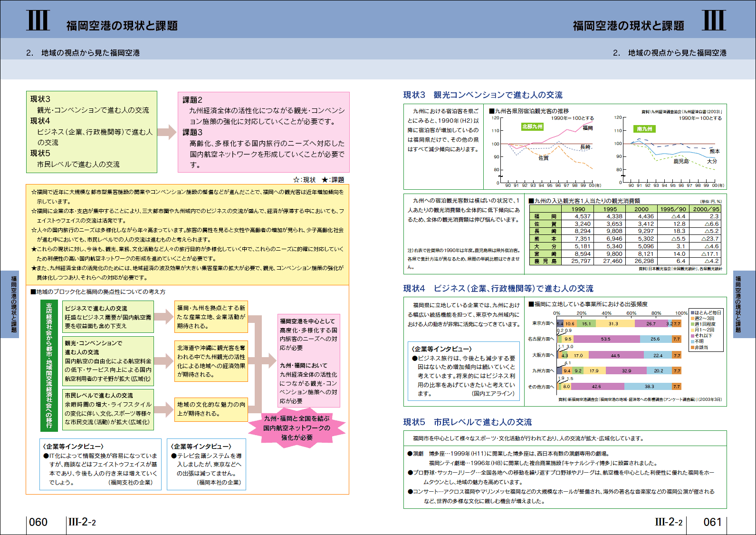Image resolution: width=756 pixels, height=535 pixels.
Task: Click the 53.5 bar segment in the Nagoya row
Action: [x=606, y=339]
